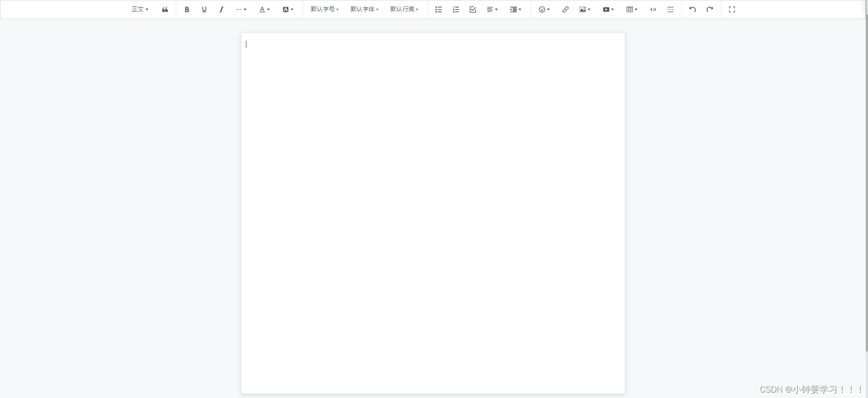Open the background highlight color picker

point(288,9)
